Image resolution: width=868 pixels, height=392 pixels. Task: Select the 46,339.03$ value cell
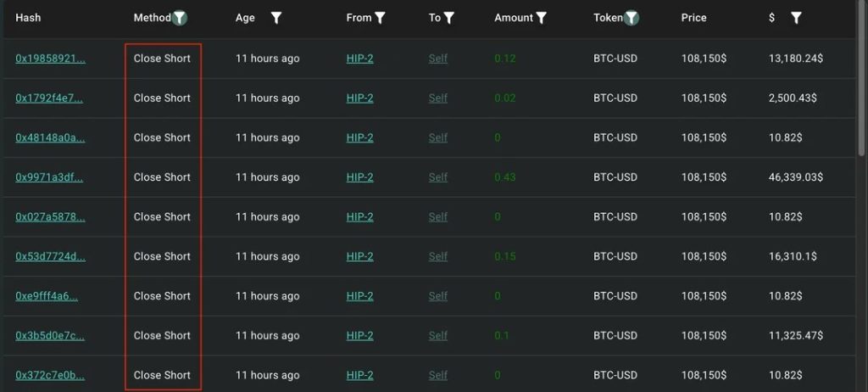pos(795,177)
